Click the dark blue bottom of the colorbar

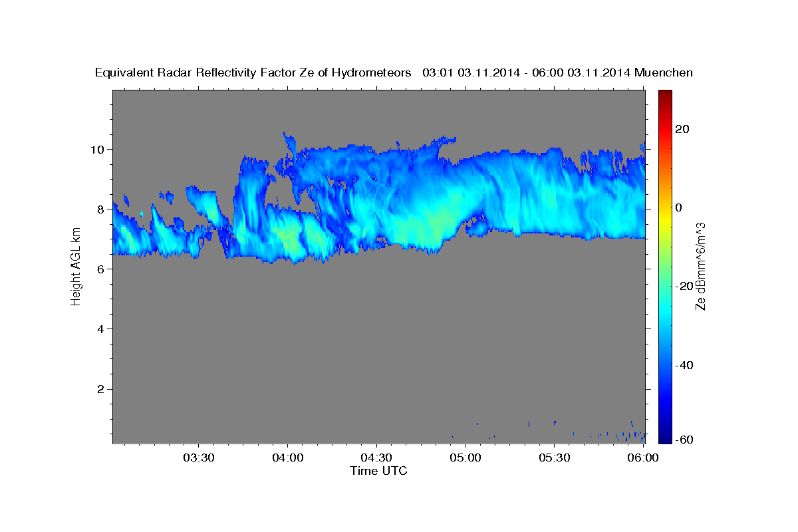(666, 438)
